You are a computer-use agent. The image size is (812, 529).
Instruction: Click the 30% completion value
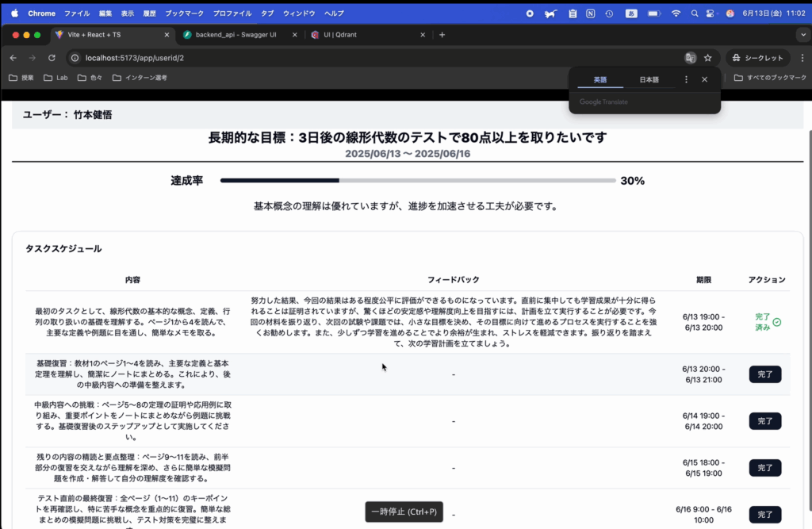pyautogui.click(x=632, y=181)
